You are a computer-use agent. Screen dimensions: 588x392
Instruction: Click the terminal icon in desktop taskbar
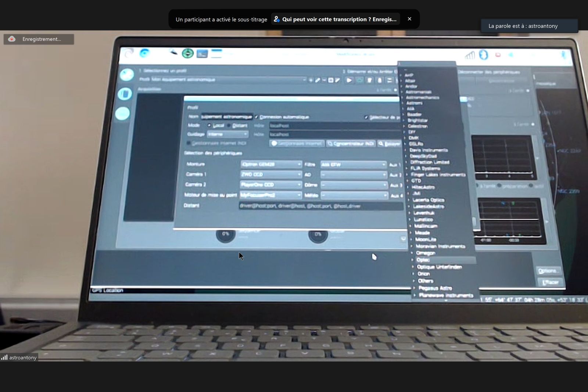202,54
